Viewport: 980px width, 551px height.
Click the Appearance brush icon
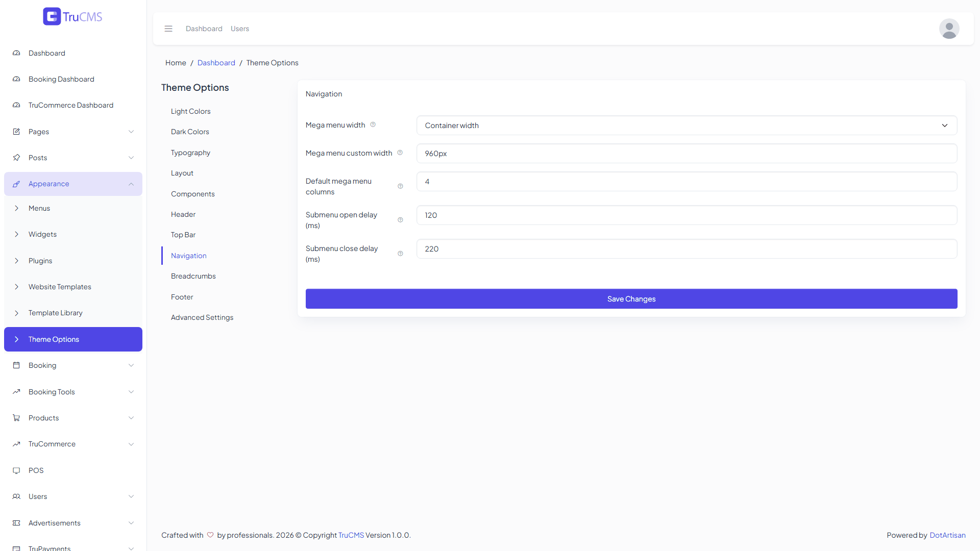pos(16,184)
